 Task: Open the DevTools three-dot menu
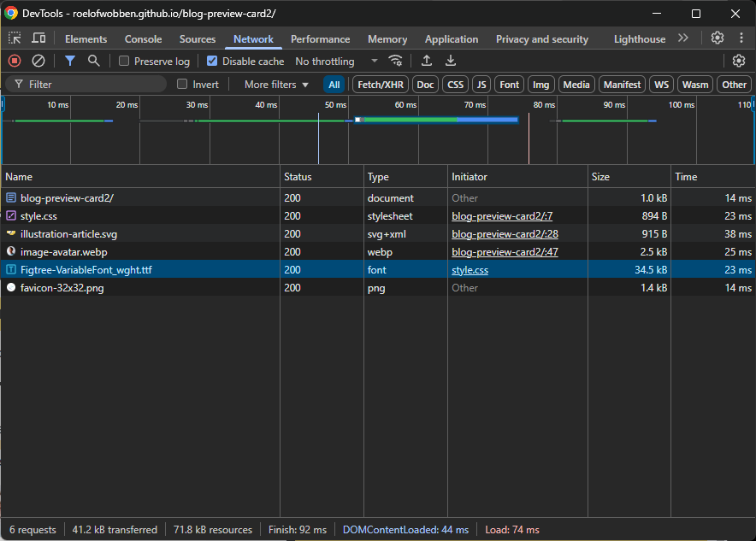click(741, 38)
